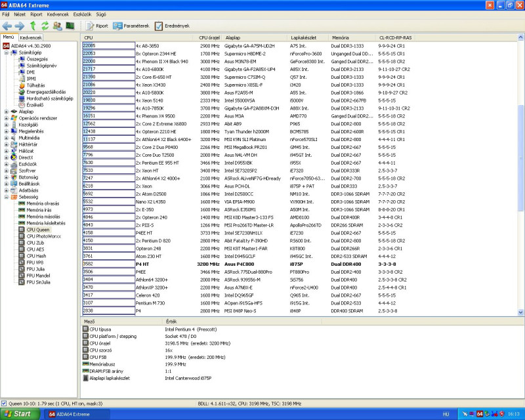Select Érzékelő tree item
This screenshot has width=525, height=420.
[31, 105]
